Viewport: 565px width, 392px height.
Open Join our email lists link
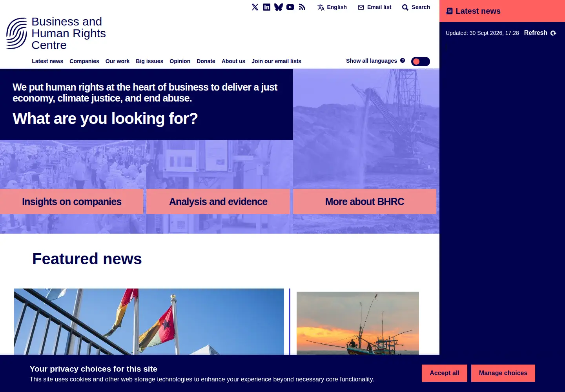(x=277, y=61)
